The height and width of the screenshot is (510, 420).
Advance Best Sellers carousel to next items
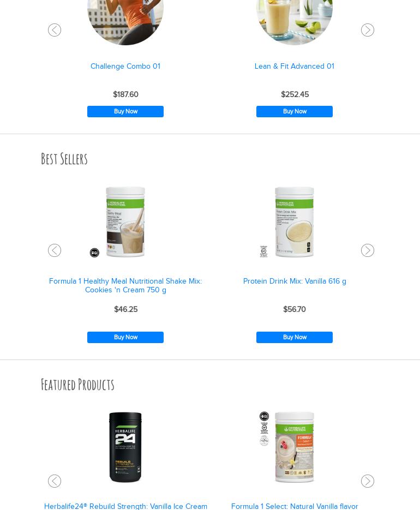[367, 250]
